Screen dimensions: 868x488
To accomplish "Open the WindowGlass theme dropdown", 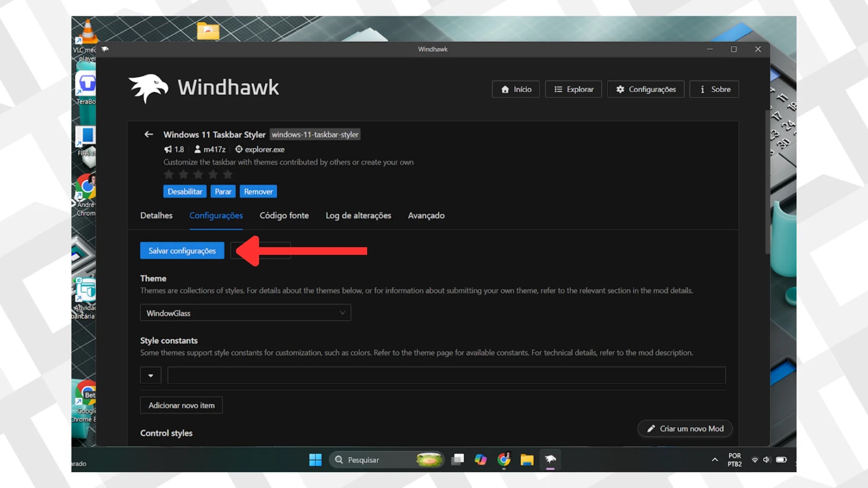I will pos(245,313).
